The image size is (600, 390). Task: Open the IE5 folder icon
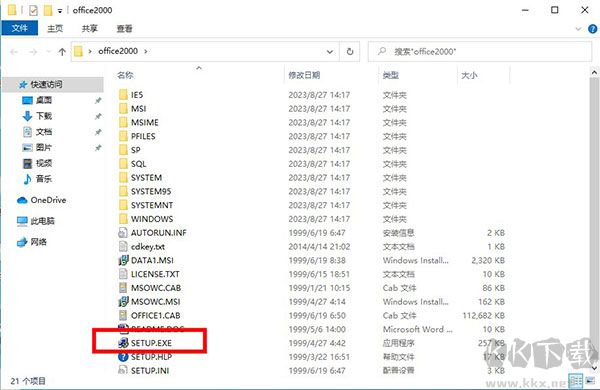[x=123, y=95]
